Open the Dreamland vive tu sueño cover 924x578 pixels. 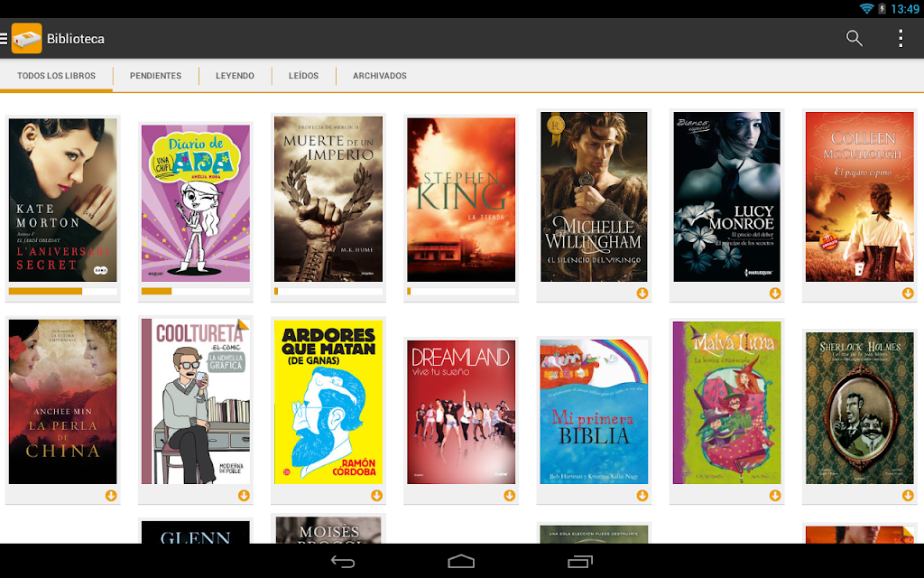[x=461, y=412]
